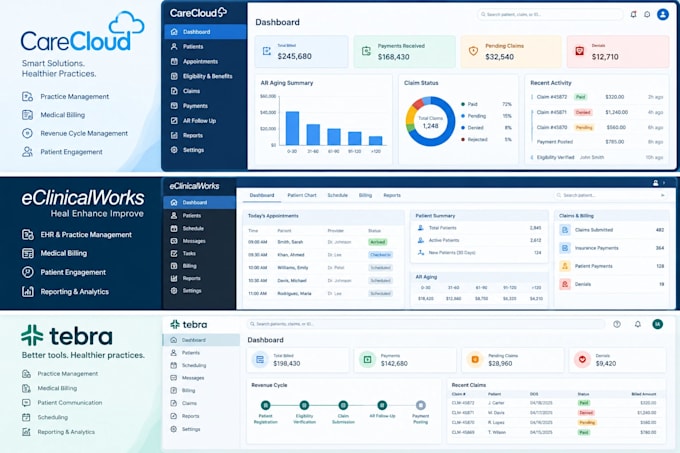Open Reports in CareCloud sidebar
Viewport: 680px width, 453px height.
[x=204, y=135]
